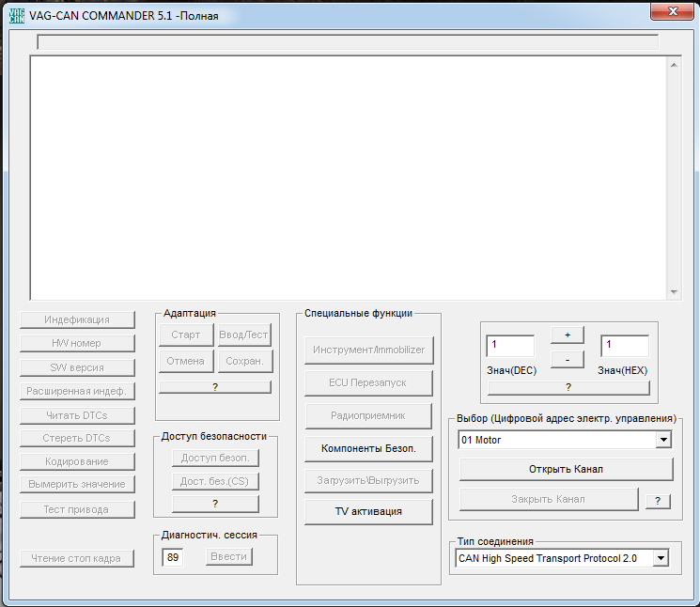This screenshot has height=607, width=700.
Task: Click the Чтение стоп кадра button
Action: point(77,558)
